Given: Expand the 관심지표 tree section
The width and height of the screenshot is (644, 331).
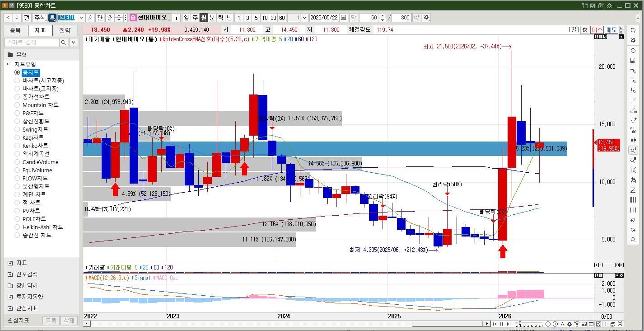Looking at the screenshot, I should pos(10,308).
